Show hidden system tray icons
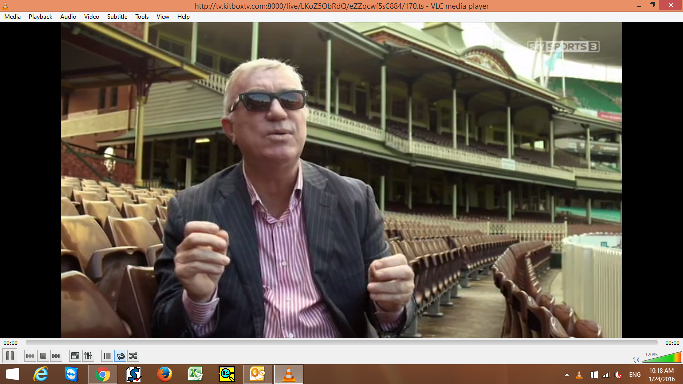This screenshot has height=384, width=683. 567,374
